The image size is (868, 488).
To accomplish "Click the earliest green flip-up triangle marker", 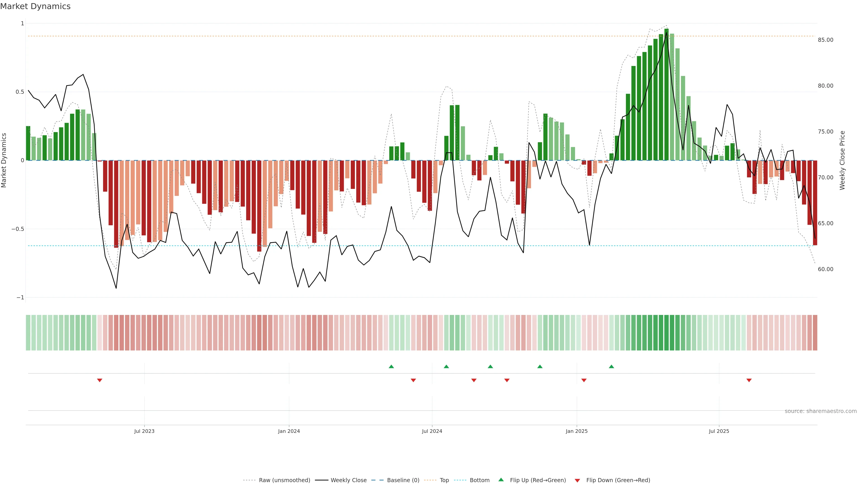I will (391, 366).
